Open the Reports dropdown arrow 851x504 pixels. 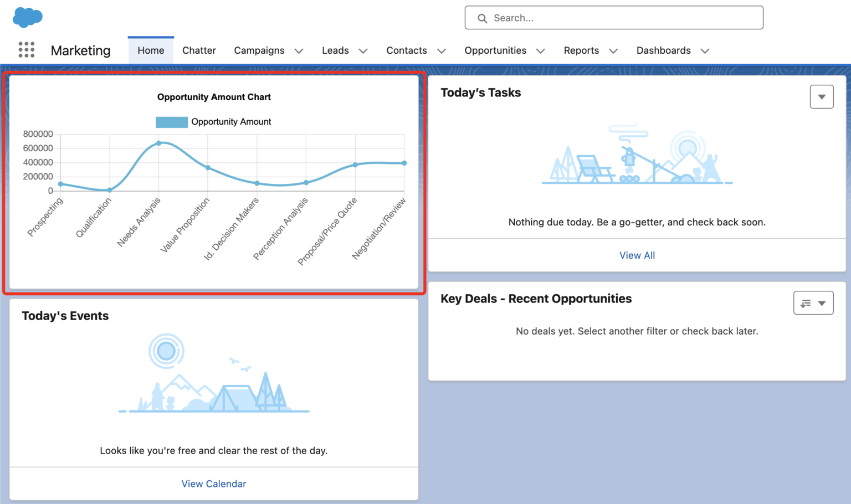[613, 51]
